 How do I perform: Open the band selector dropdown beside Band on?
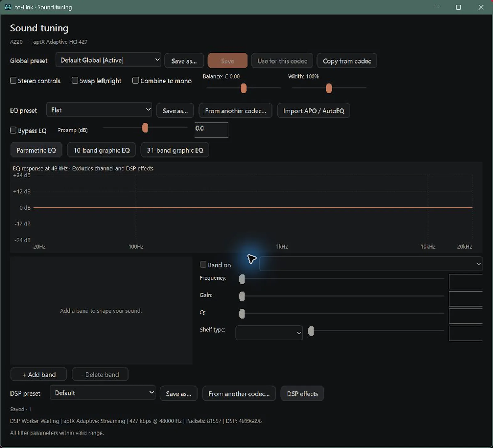click(x=371, y=264)
